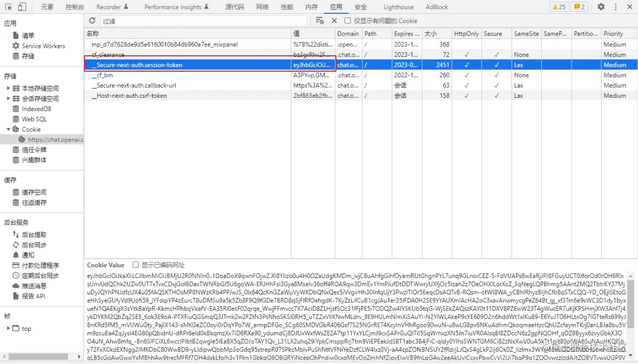Switch to the 安全 tab
This screenshot has width=638, height=364.
360,7
